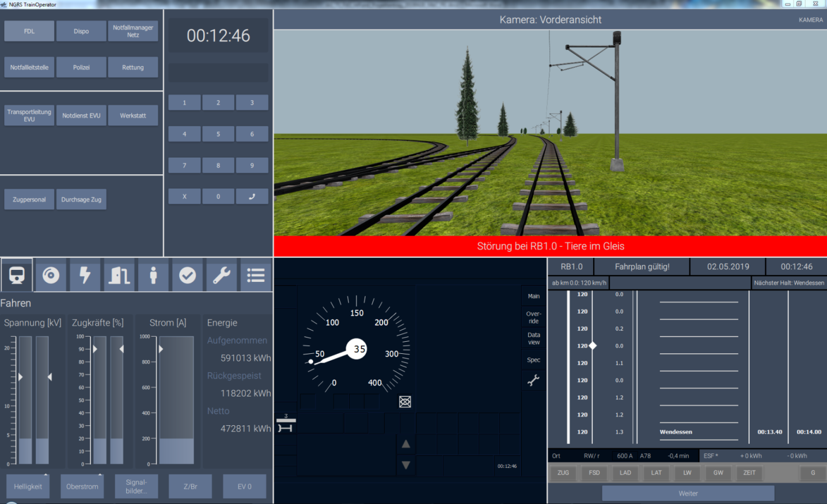Viewport: 827px width, 504px height.
Task: Click the Spannung kV slider marker
Action: [21, 377]
